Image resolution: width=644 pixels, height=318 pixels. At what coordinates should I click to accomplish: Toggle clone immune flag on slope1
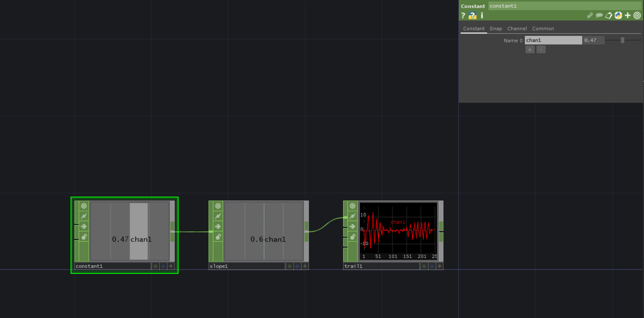218,216
